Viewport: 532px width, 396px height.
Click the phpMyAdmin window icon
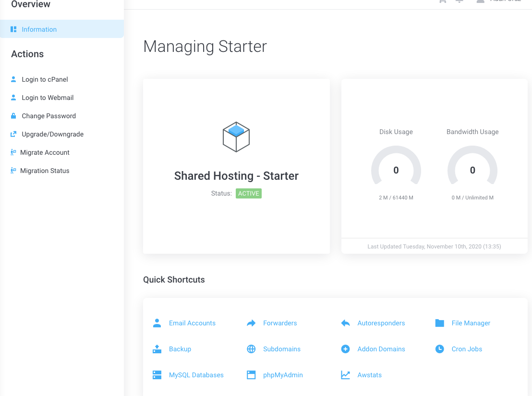(x=251, y=375)
